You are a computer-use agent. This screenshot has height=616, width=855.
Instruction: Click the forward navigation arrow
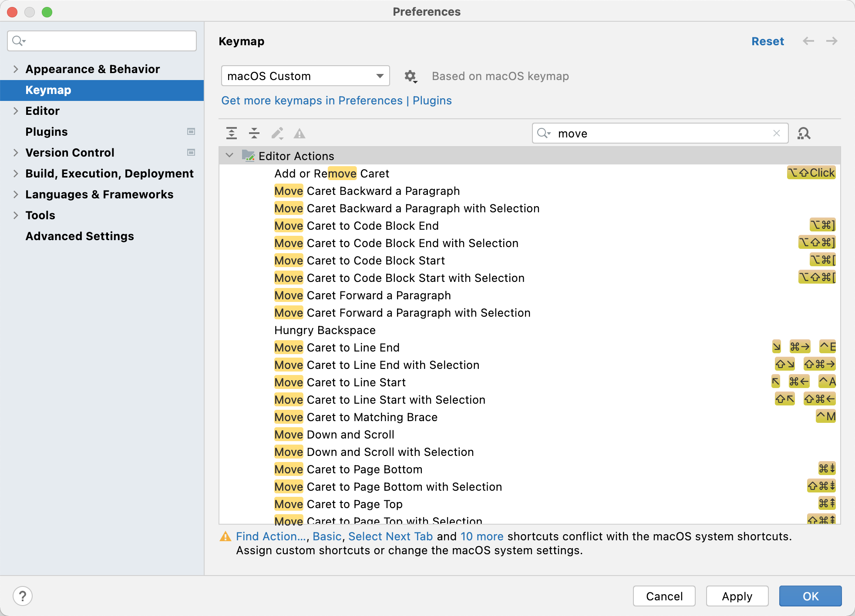(832, 41)
